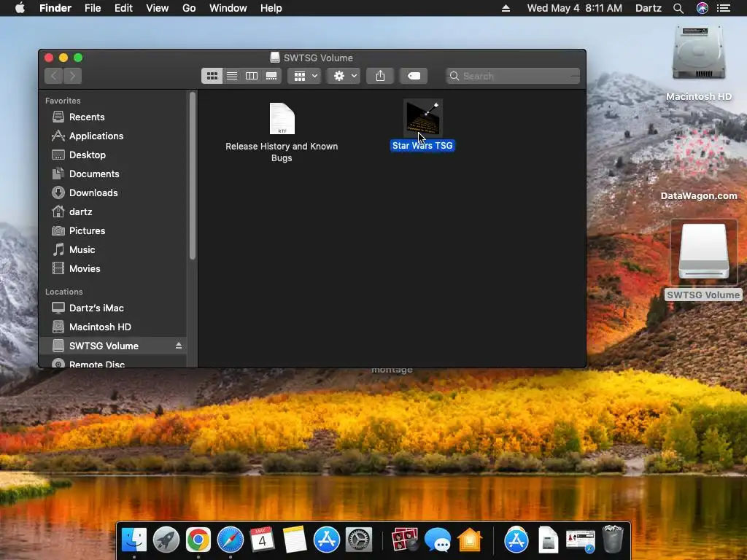Viewport: 747px width, 560px height.
Task: Open Launchpad from the Dock
Action: coord(166,540)
